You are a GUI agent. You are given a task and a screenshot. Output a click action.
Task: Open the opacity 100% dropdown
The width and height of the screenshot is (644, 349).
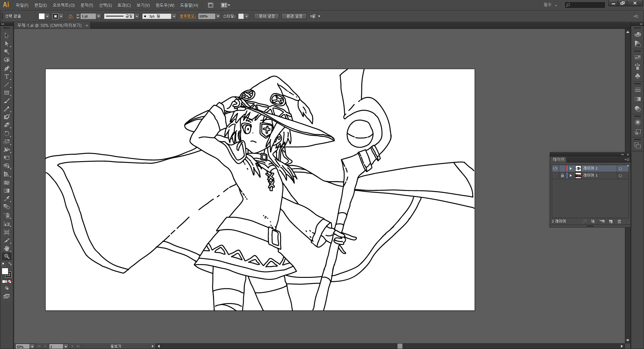[x=218, y=16]
